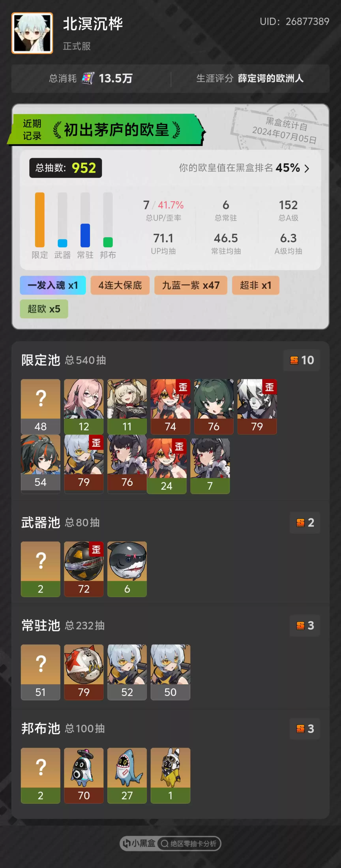
Task: Tap the shark bangboo icon showing 27
Action: pyautogui.click(x=127, y=776)
